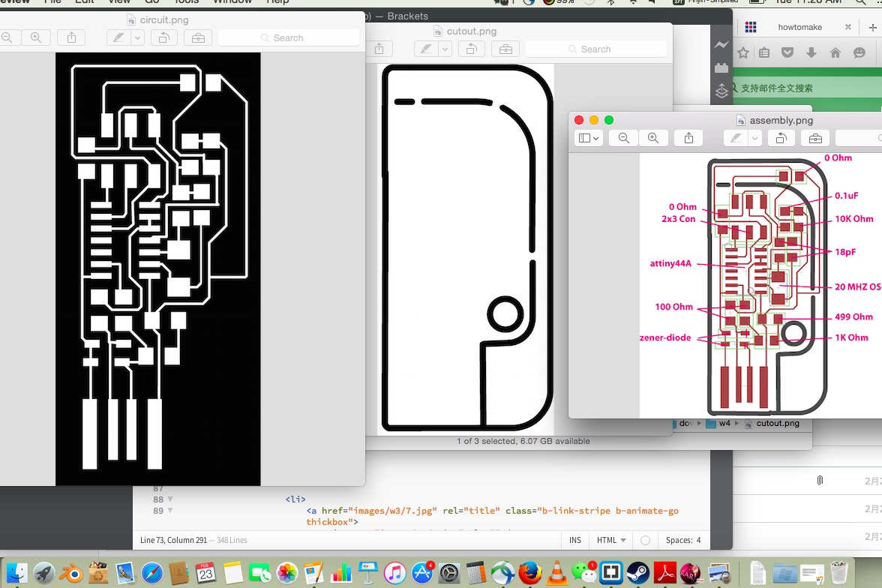Click share button in assembly.png window
The height and width of the screenshot is (588, 882).
point(688,138)
